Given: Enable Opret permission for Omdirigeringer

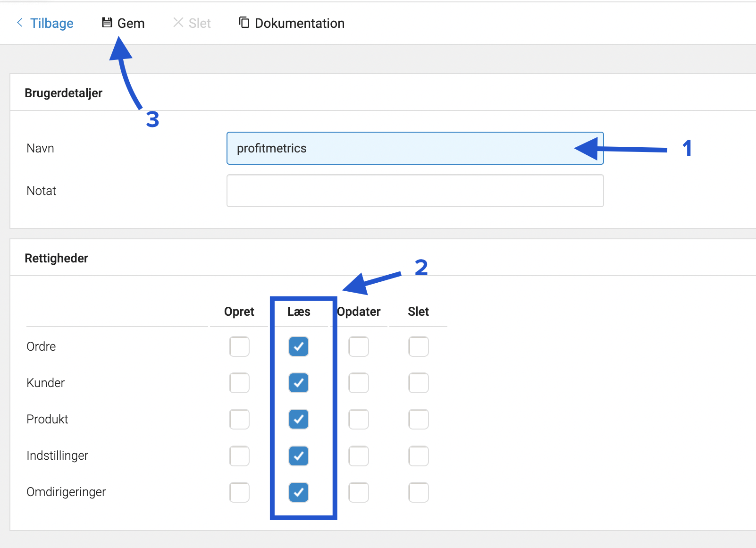Looking at the screenshot, I should [239, 492].
